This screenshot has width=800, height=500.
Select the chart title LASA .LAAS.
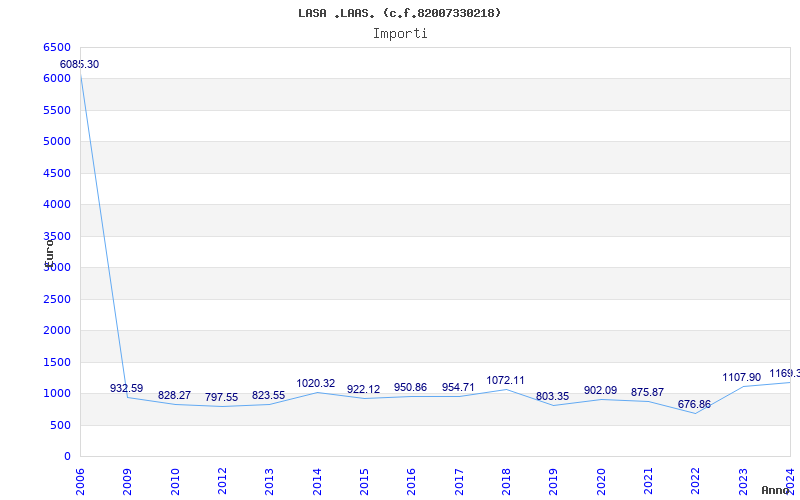(x=399, y=13)
